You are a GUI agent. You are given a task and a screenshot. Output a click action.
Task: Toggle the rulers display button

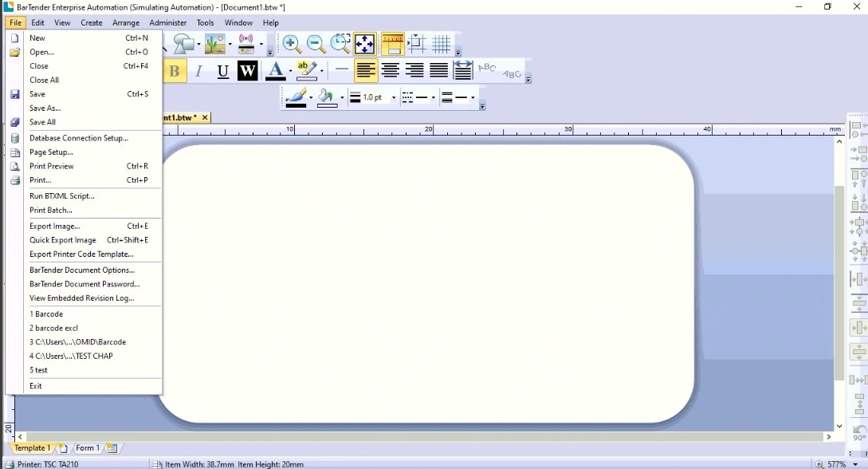click(392, 44)
